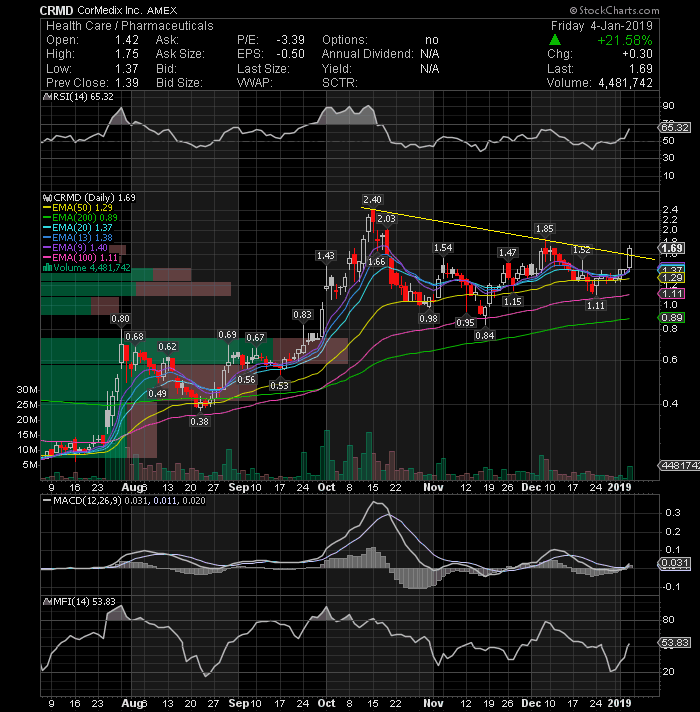This screenshot has height=712, width=700.
Task: Click the Open value 1.42
Action: click(x=127, y=40)
